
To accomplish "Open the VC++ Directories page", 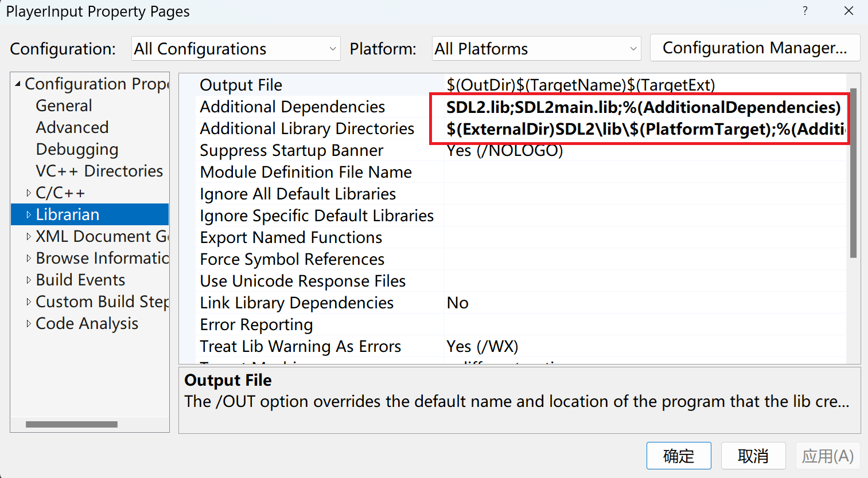I will (99, 171).
